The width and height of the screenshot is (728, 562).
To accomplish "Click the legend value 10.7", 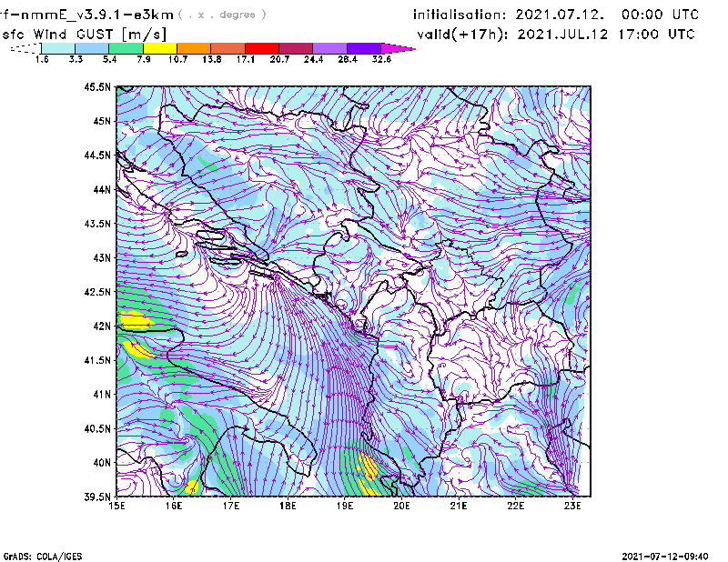I will (x=177, y=59).
